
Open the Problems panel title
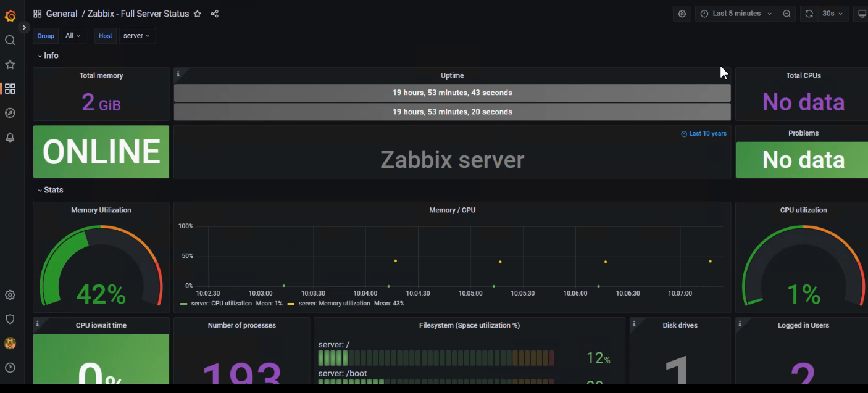coord(803,133)
